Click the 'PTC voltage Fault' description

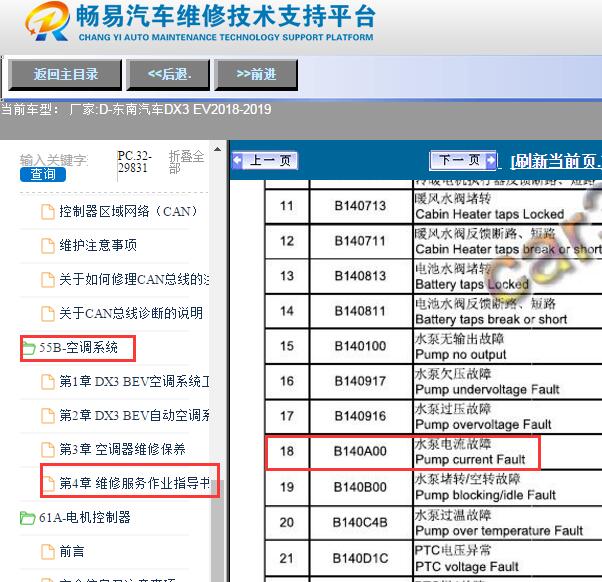click(x=467, y=566)
